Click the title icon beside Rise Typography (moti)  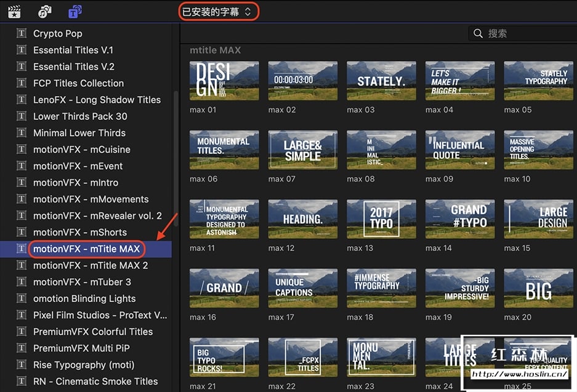coord(22,364)
